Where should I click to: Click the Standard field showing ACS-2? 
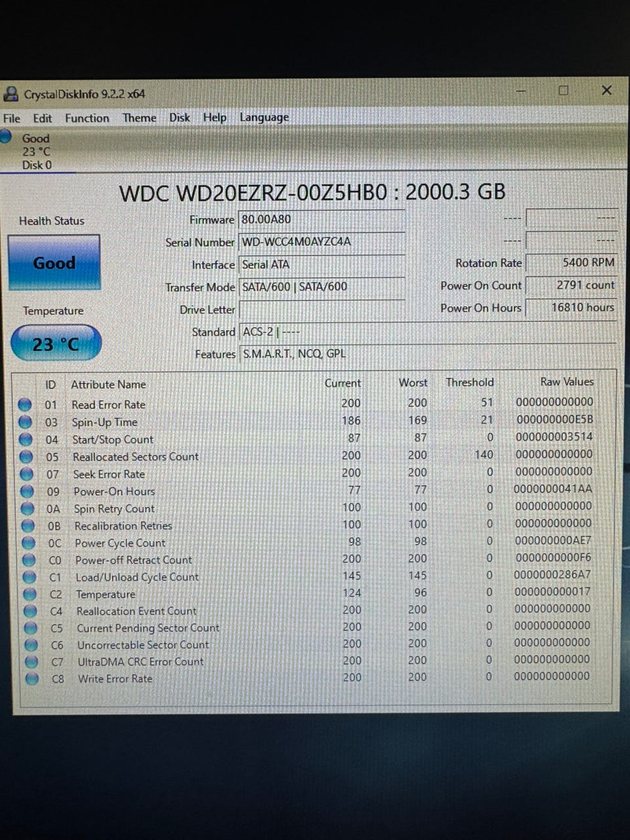[428, 332]
